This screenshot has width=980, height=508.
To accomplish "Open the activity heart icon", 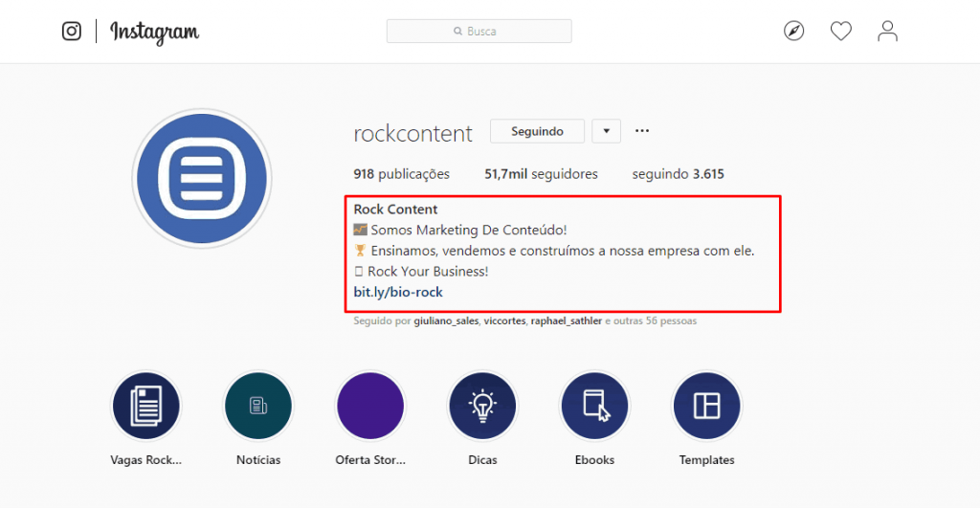I will click(840, 31).
